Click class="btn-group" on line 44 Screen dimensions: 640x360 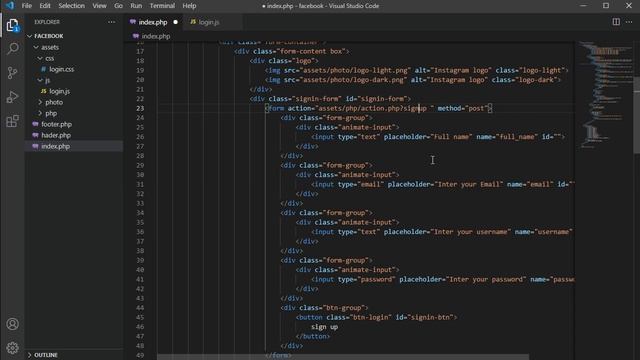(x=332, y=308)
